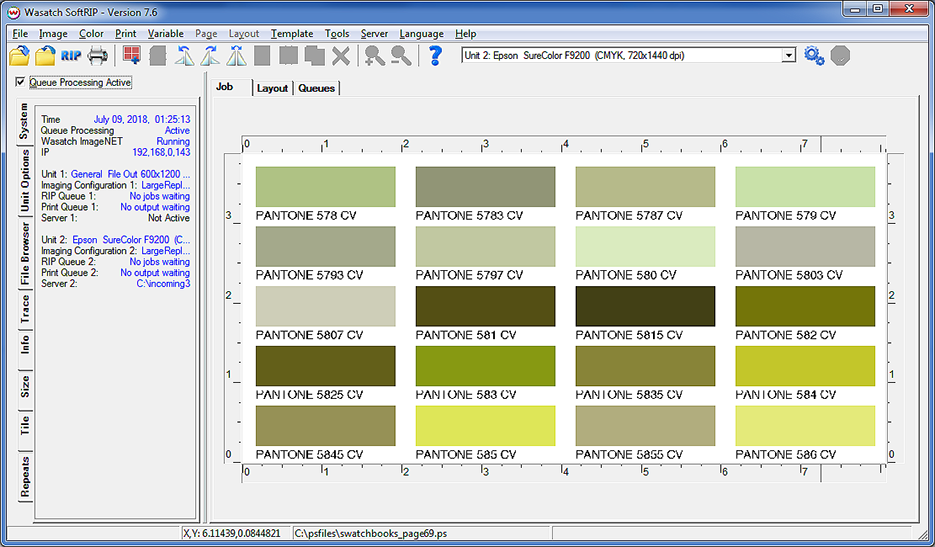Viewport: 935px width, 547px height.
Task: Open the Language menu
Action: coord(421,33)
